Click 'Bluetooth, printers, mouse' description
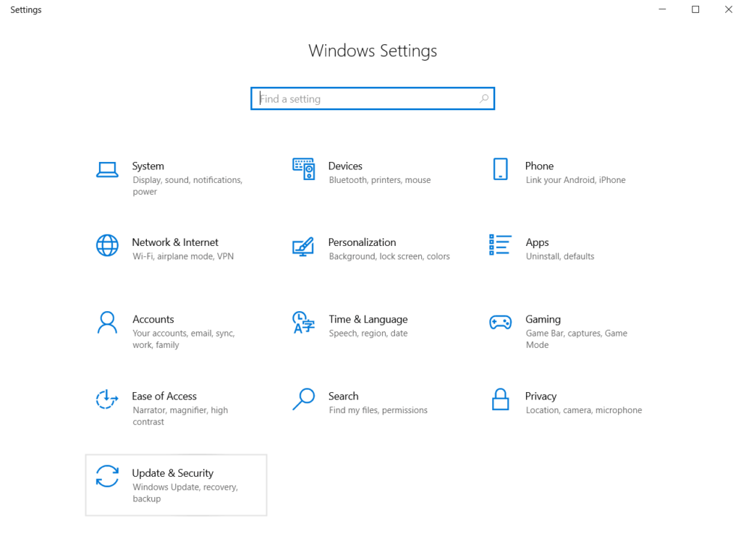This screenshot has width=741, height=560. click(x=379, y=180)
